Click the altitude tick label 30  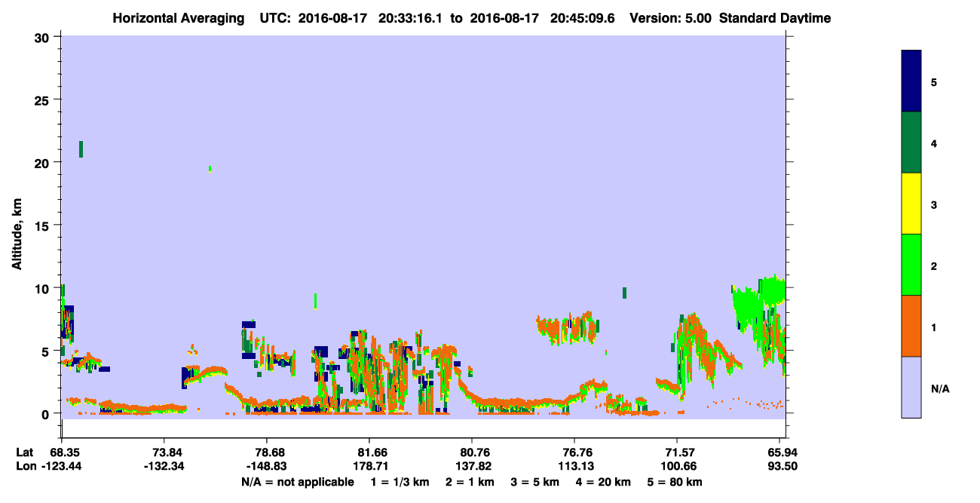tap(44, 37)
